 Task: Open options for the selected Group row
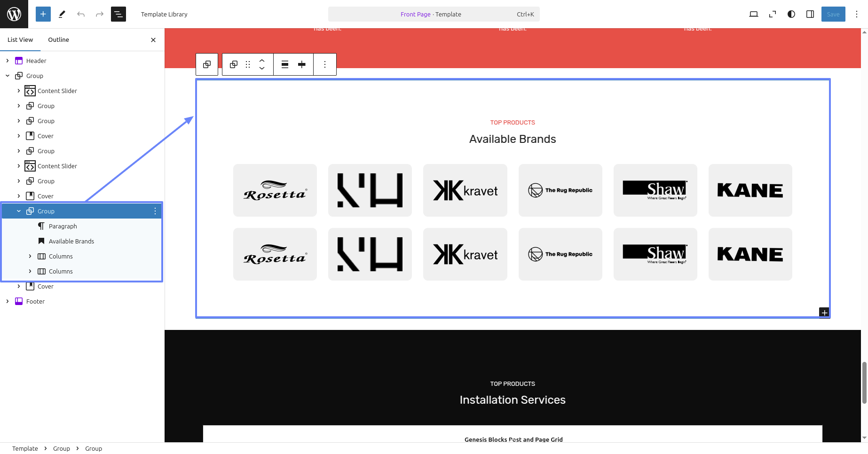tap(155, 211)
